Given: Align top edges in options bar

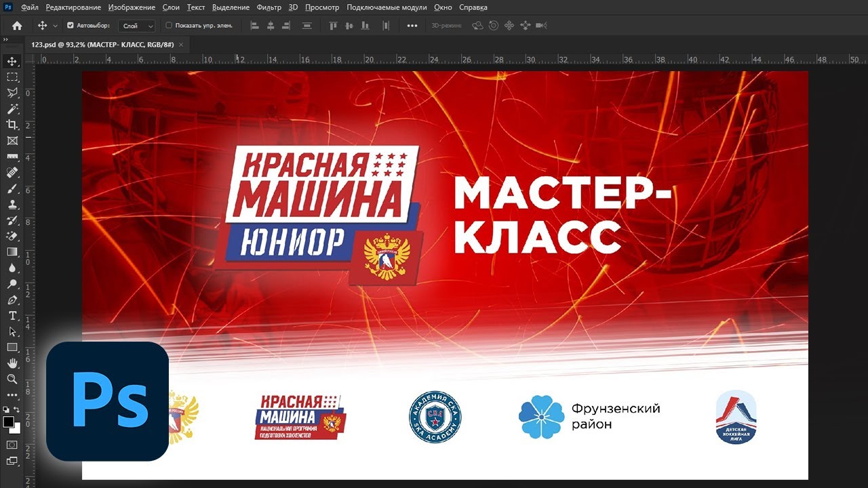Looking at the screenshot, I should point(333,26).
